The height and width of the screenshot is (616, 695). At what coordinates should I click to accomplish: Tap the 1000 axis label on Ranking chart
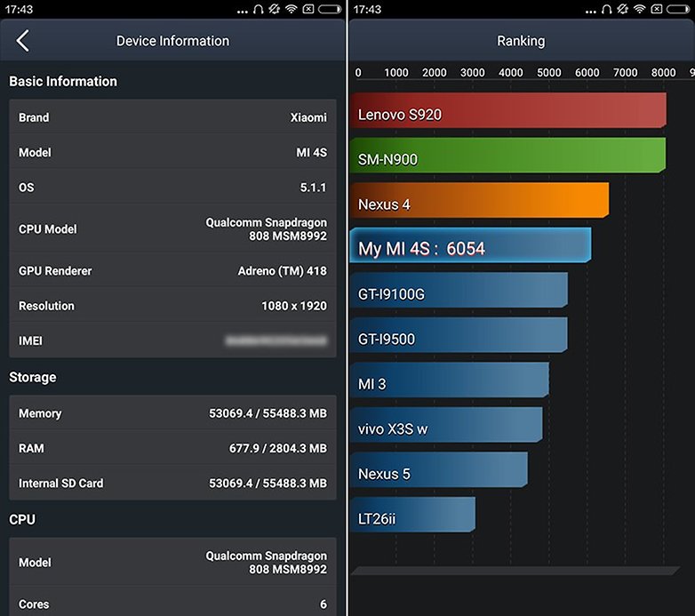coord(395,72)
